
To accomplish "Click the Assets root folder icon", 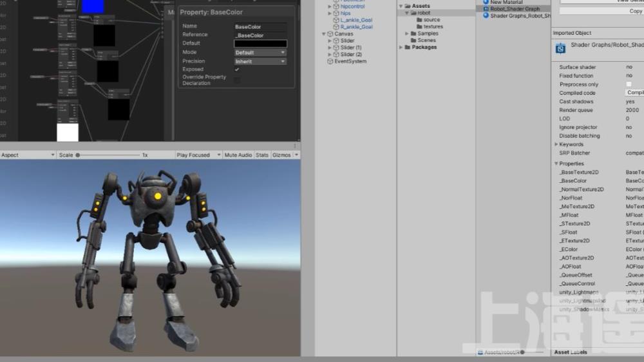I will (x=408, y=6).
